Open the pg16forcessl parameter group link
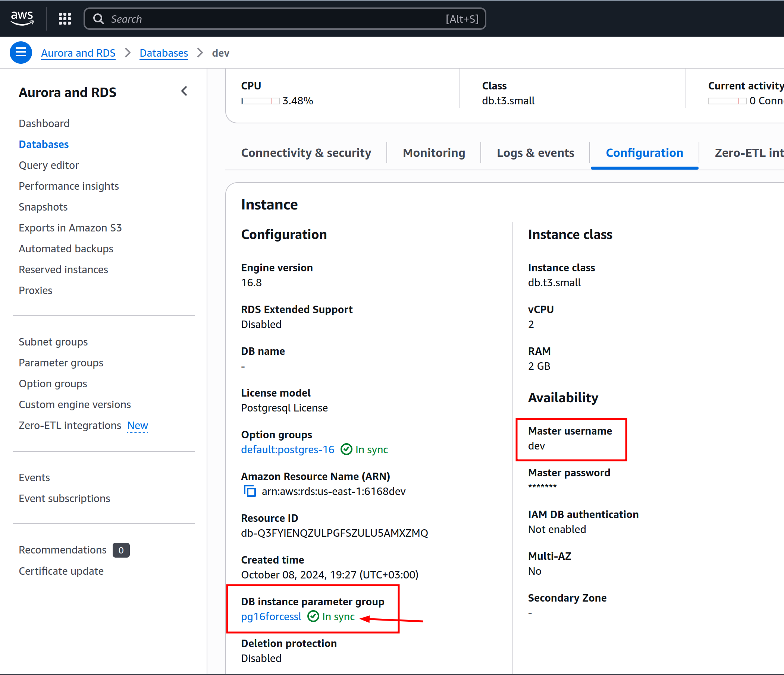 271,616
